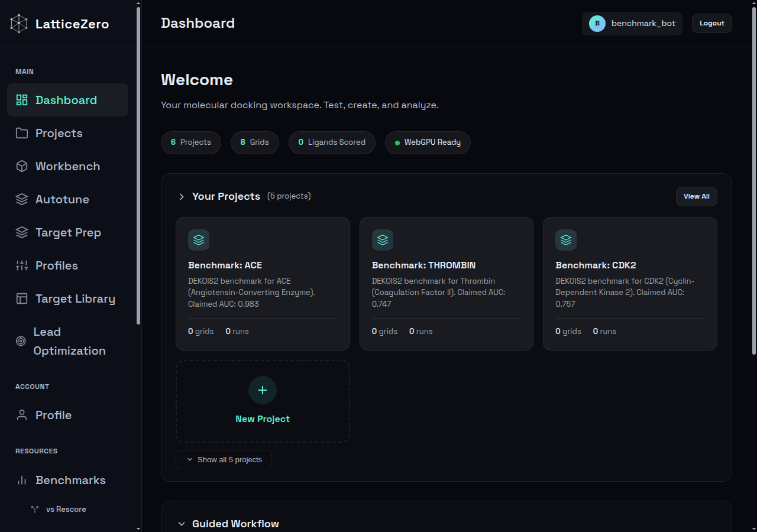757x532 pixels.
Task: Click the Dashboard grid icon in sidebar
Action: click(22, 100)
